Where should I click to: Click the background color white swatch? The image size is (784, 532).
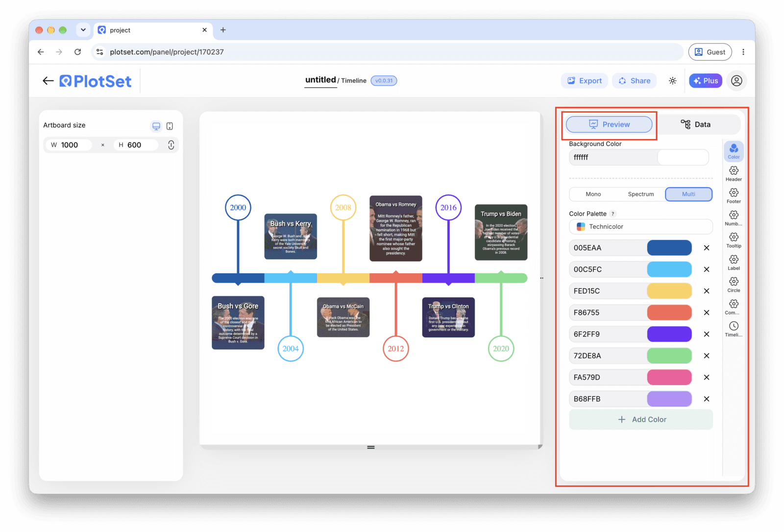click(683, 158)
